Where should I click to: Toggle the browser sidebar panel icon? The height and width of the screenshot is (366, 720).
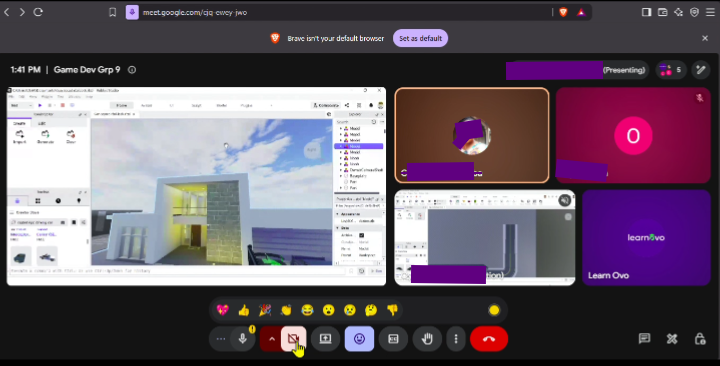pyautogui.click(x=647, y=12)
